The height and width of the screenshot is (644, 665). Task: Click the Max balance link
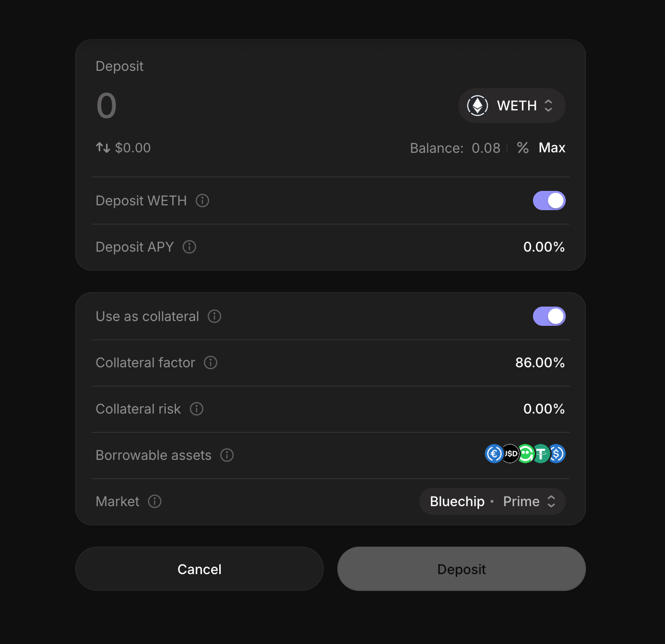(552, 148)
